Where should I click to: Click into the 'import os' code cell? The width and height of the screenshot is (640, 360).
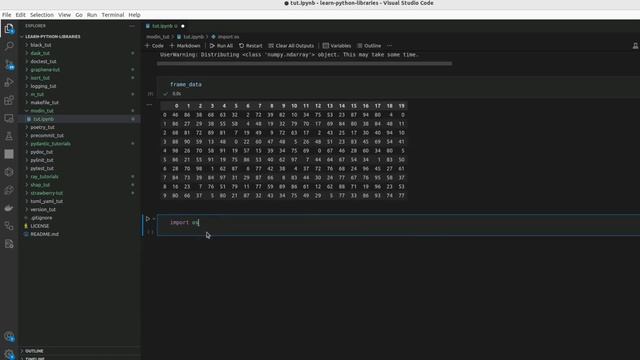tap(398, 225)
